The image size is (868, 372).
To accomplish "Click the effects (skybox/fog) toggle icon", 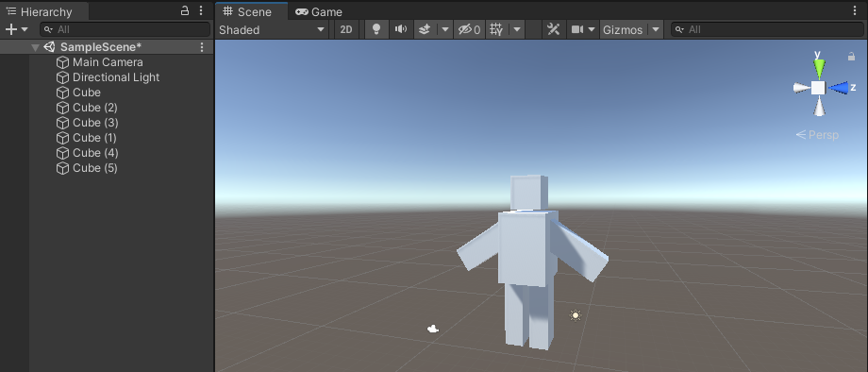I will [425, 29].
